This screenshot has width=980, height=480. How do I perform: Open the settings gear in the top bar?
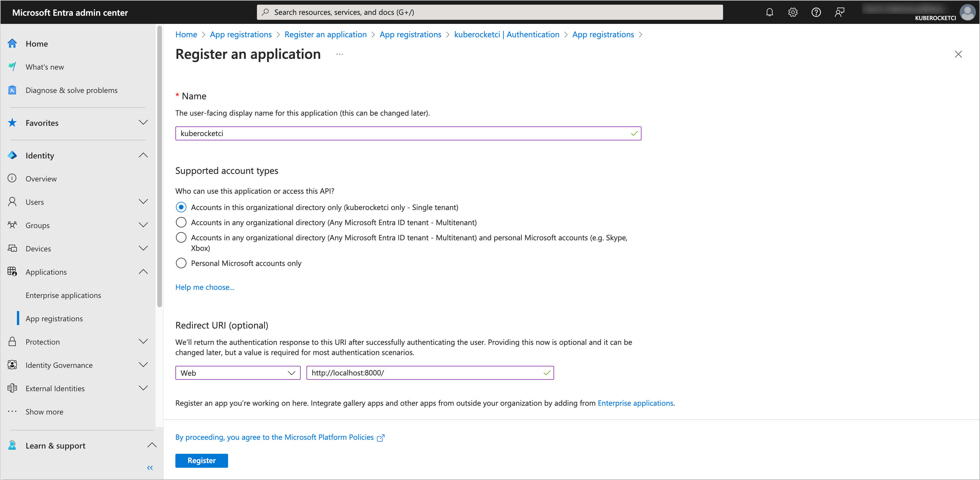pos(793,12)
